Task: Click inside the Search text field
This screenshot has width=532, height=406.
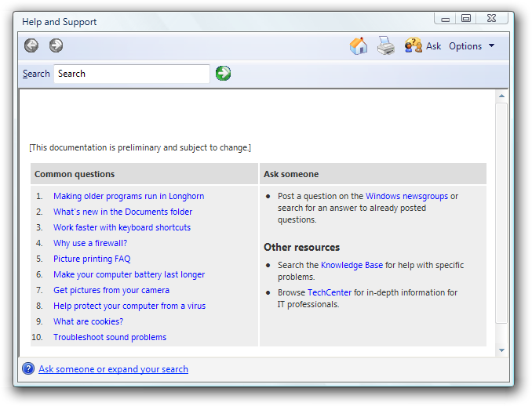Action: point(131,74)
